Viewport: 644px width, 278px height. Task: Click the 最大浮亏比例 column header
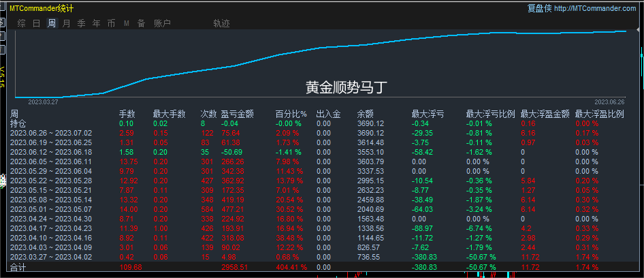(490, 114)
